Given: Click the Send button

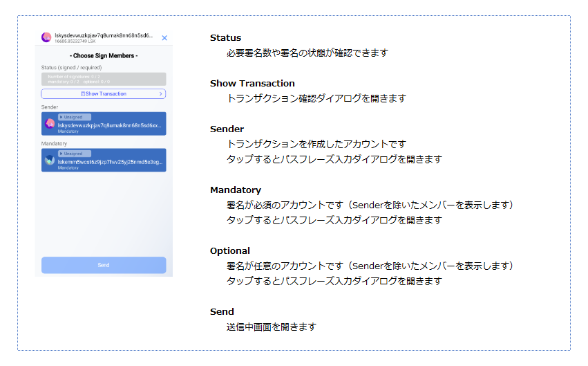Looking at the screenshot, I should (x=104, y=265).
